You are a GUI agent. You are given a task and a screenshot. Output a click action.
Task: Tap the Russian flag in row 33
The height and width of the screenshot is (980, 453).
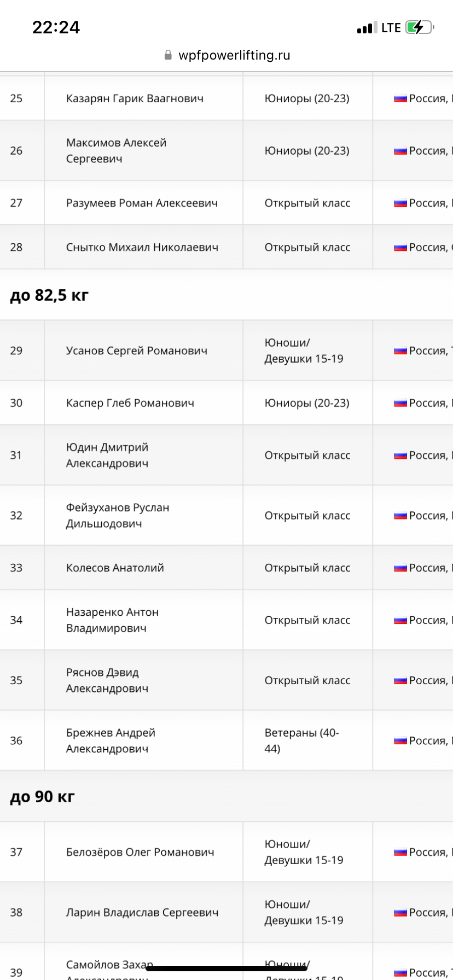[x=400, y=568]
